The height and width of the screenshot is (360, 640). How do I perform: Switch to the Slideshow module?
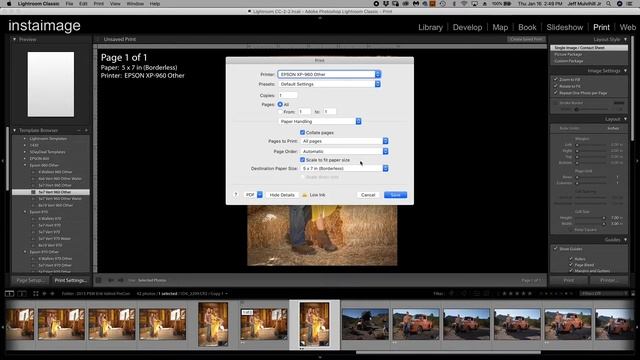[564, 27]
